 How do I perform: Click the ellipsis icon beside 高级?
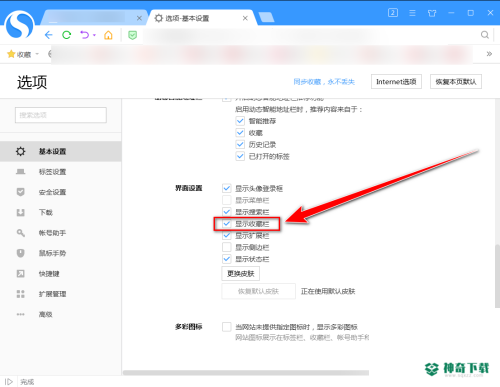pyautogui.click(x=21, y=314)
